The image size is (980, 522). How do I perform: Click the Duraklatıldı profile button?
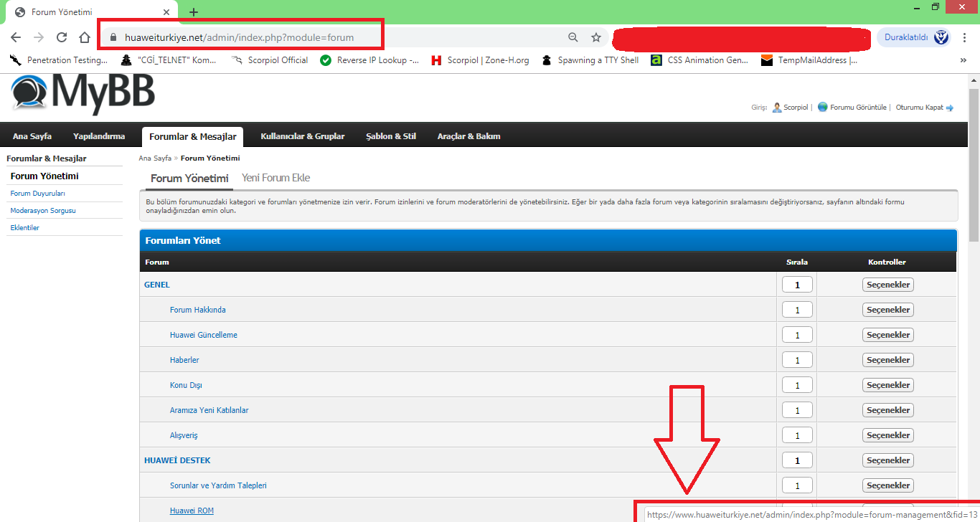(x=913, y=37)
